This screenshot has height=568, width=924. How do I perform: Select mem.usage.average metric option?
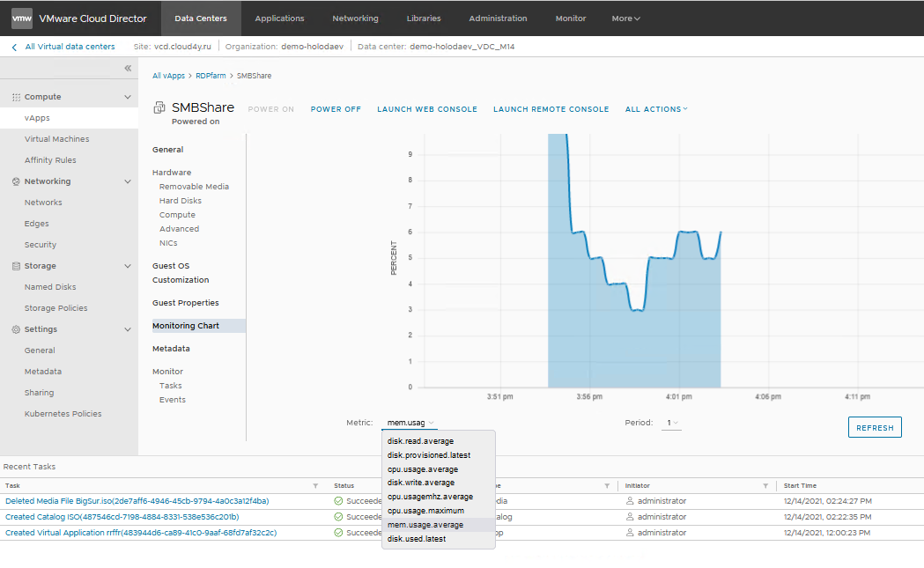tap(439, 525)
